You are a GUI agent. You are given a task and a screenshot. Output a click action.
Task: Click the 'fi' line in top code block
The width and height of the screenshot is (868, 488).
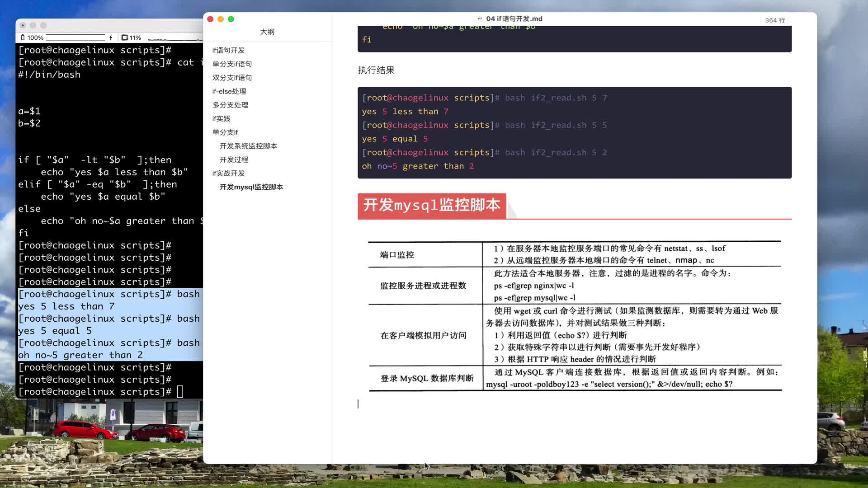pos(367,40)
